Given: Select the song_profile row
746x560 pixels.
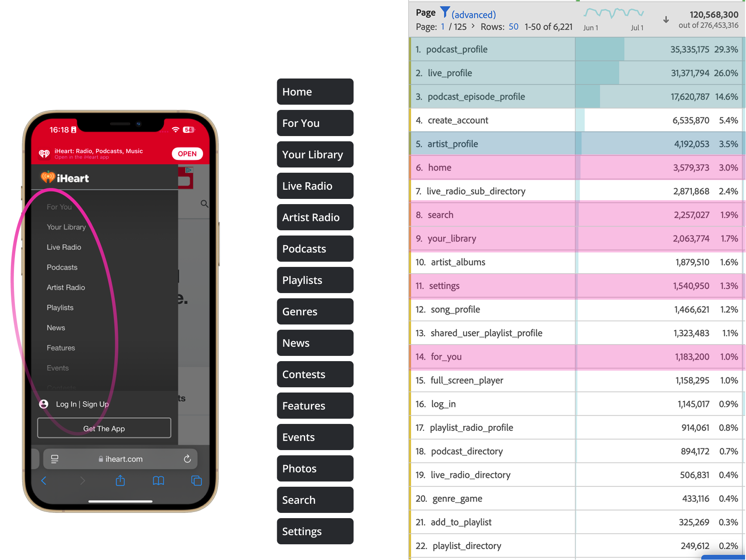Looking at the screenshot, I should point(577,309).
